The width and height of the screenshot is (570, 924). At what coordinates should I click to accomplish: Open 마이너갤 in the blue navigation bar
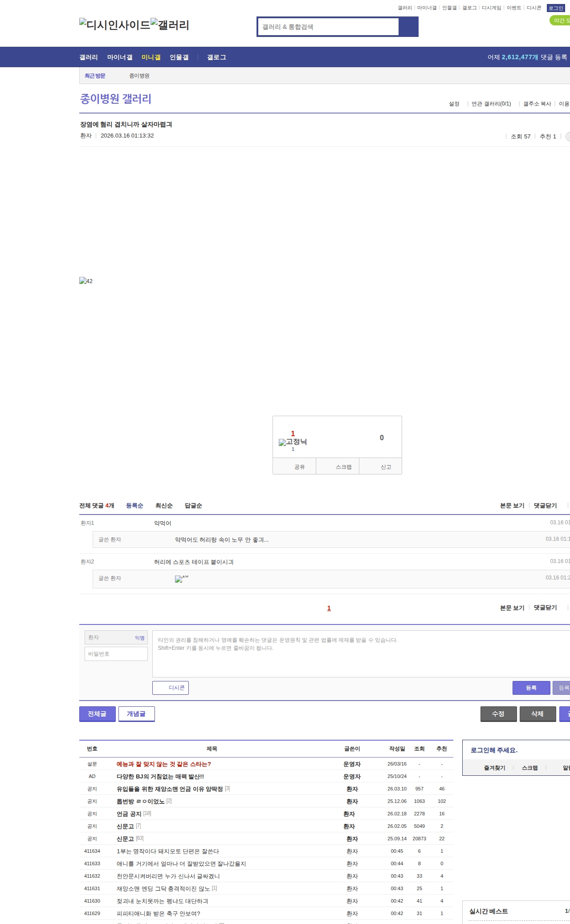120,57
